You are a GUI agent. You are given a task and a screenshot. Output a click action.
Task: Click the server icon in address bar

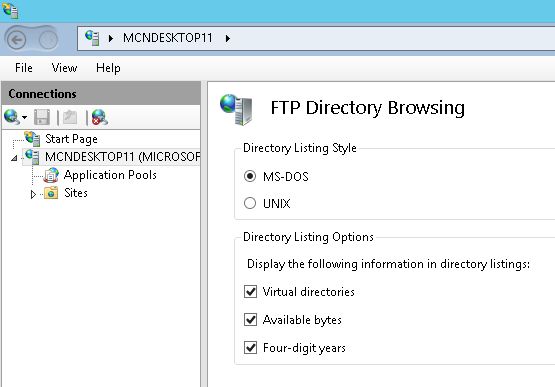pos(92,38)
